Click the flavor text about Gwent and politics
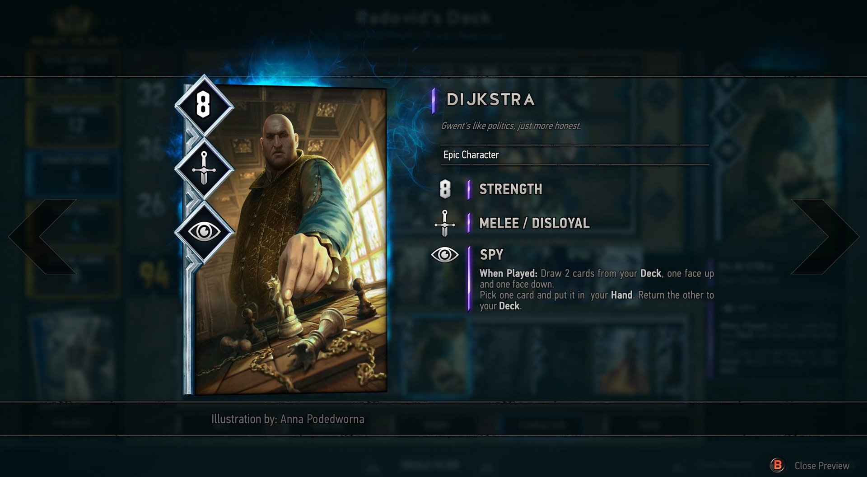Viewport: 868px width, 477px height. coord(511,126)
